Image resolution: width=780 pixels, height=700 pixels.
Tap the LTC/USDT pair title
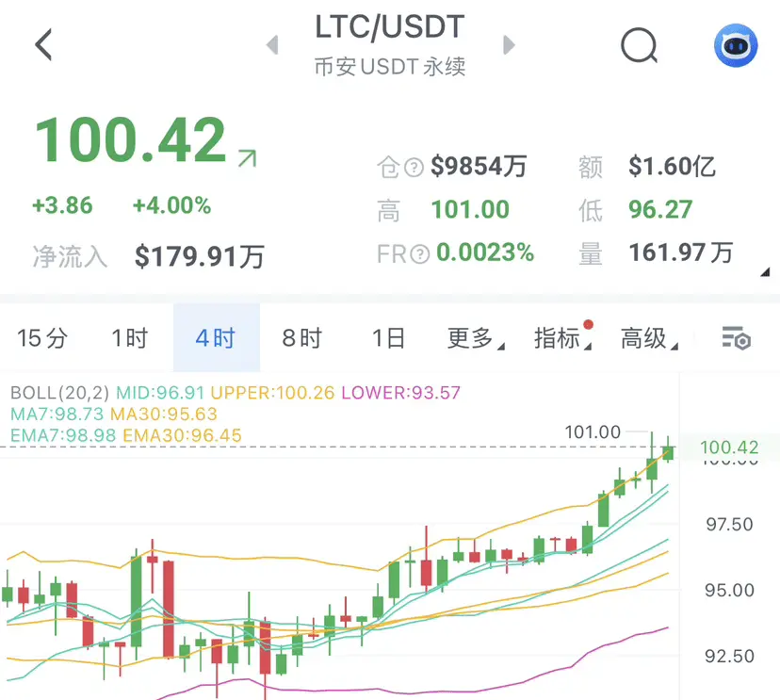coord(390,27)
